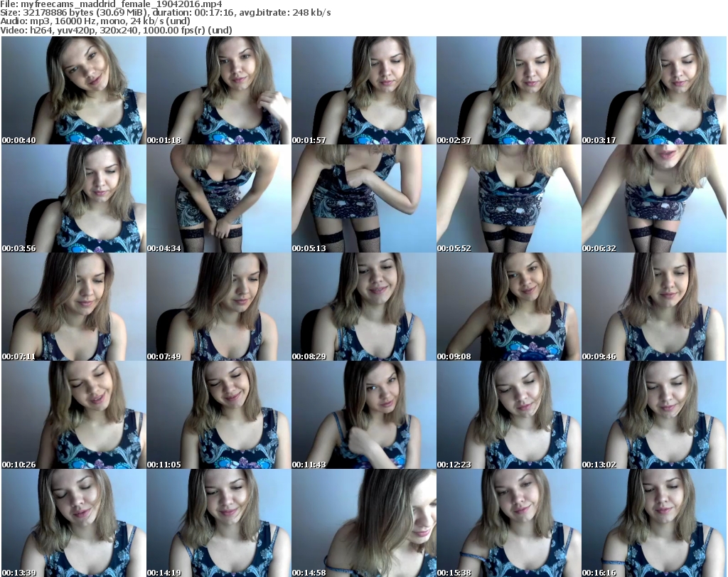Select the thumbnail frame at 00:15:38
The image size is (728, 577).
pyautogui.click(x=508, y=523)
